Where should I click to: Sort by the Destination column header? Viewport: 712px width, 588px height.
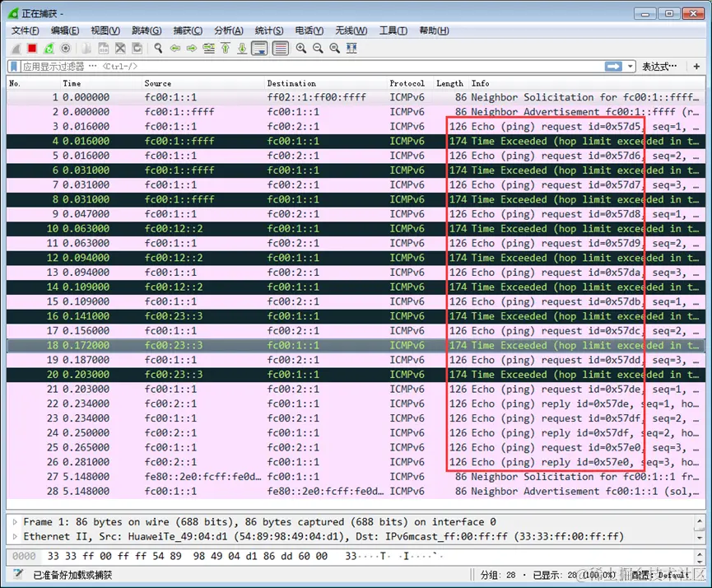[x=326, y=83]
